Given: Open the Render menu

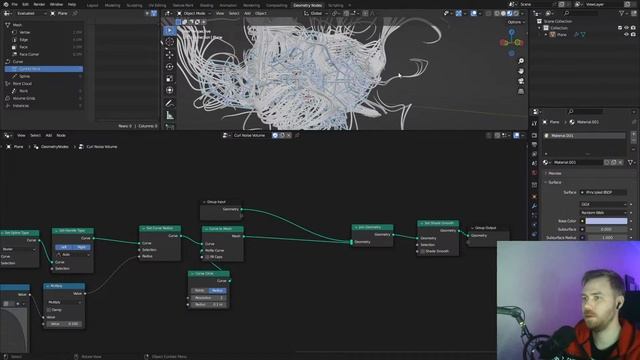Looking at the screenshot, I should click(40, 4).
